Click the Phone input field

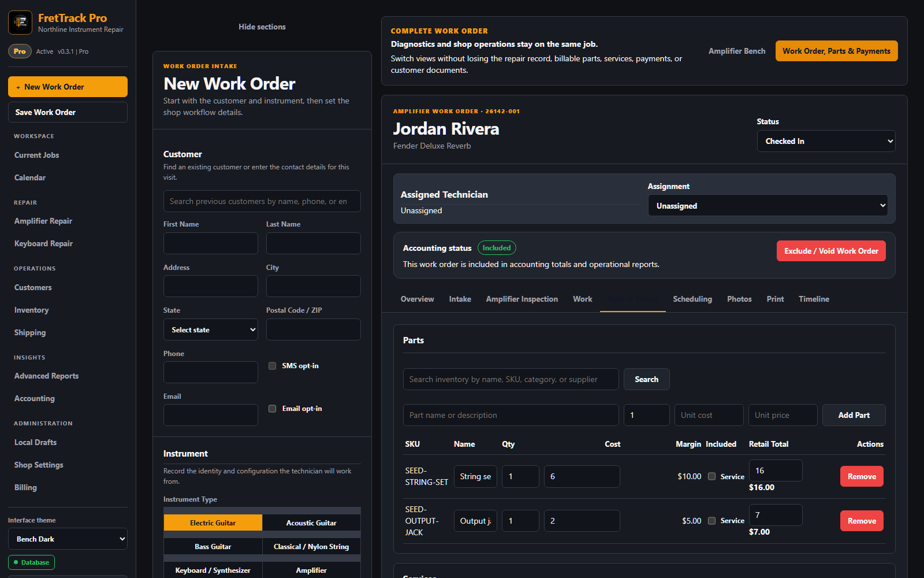point(211,372)
